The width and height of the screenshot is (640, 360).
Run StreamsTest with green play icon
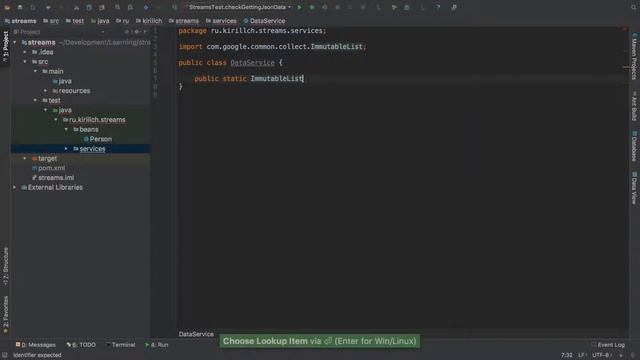click(300, 7)
